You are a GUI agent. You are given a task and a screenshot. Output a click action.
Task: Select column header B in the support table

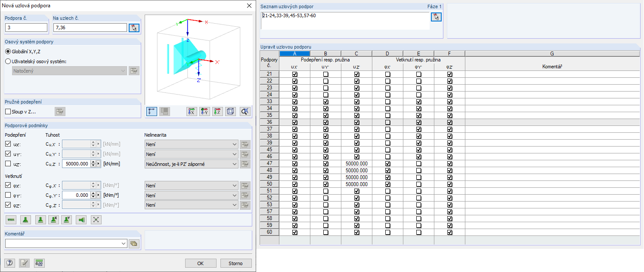coord(326,54)
